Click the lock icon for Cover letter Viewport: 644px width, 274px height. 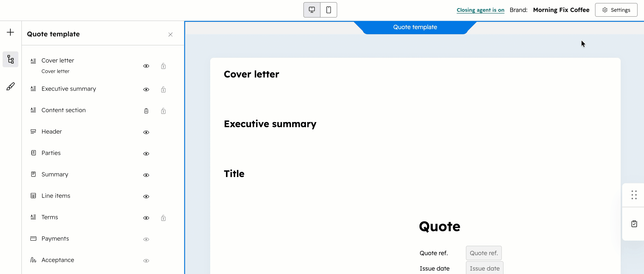coord(163,66)
